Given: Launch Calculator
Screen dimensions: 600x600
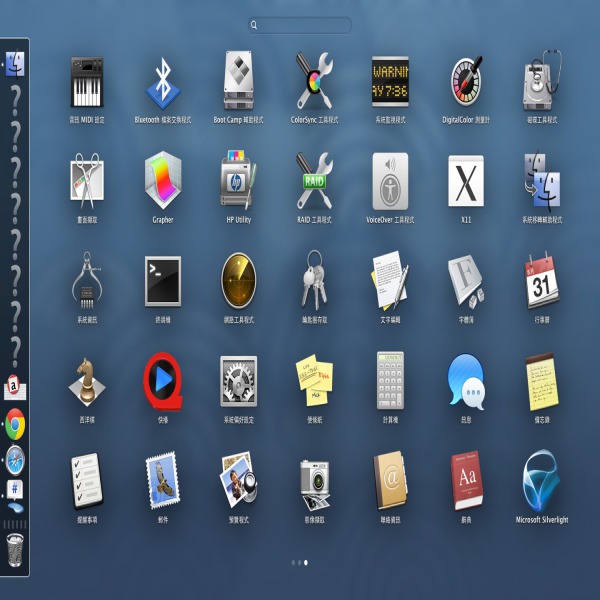Looking at the screenshot, I should [390, 380].
